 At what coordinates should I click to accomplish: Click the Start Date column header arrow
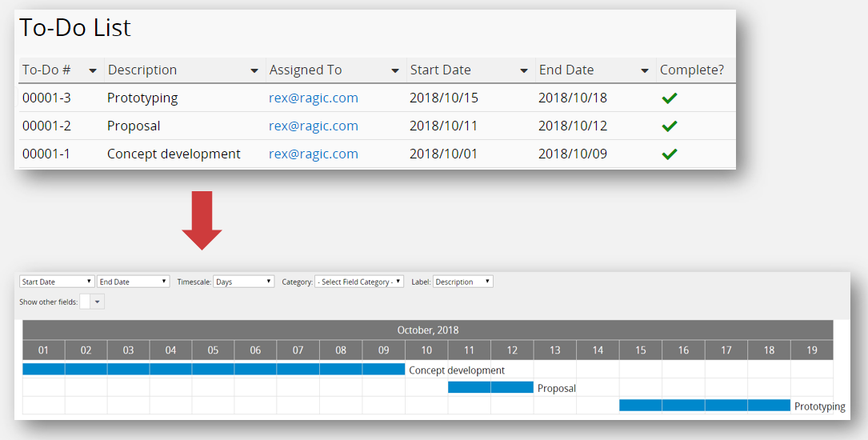click(x=524, y=71)
